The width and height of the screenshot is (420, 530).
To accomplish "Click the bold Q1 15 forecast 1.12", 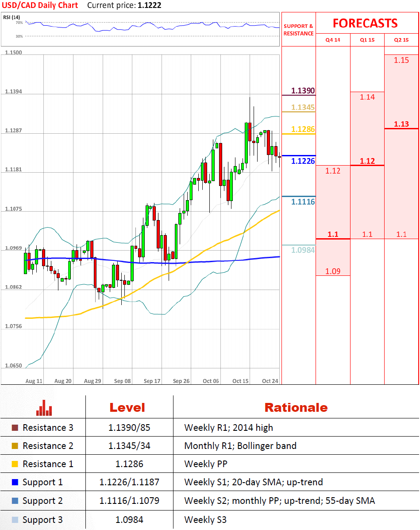I will point(367,161).
